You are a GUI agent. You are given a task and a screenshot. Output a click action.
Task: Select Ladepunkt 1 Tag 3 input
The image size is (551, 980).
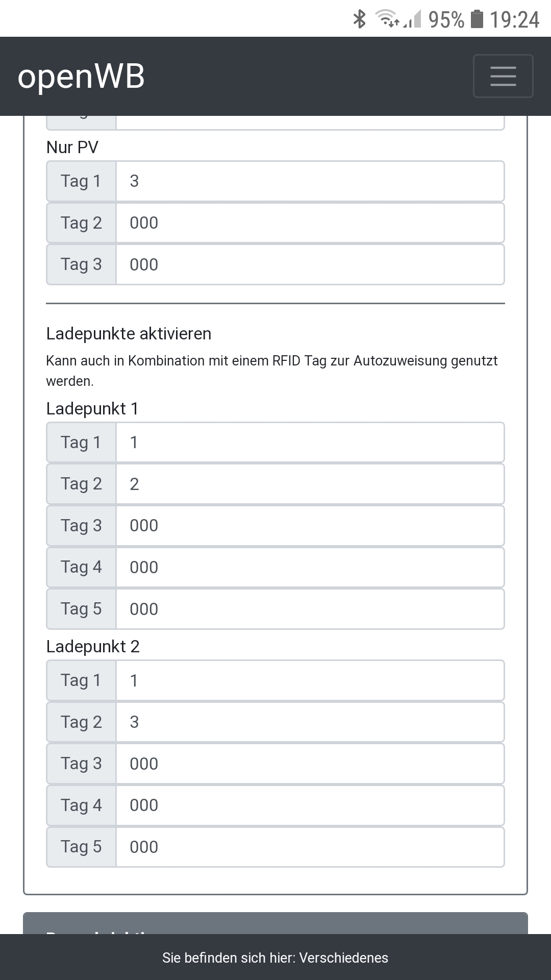(x=310, y=526)
